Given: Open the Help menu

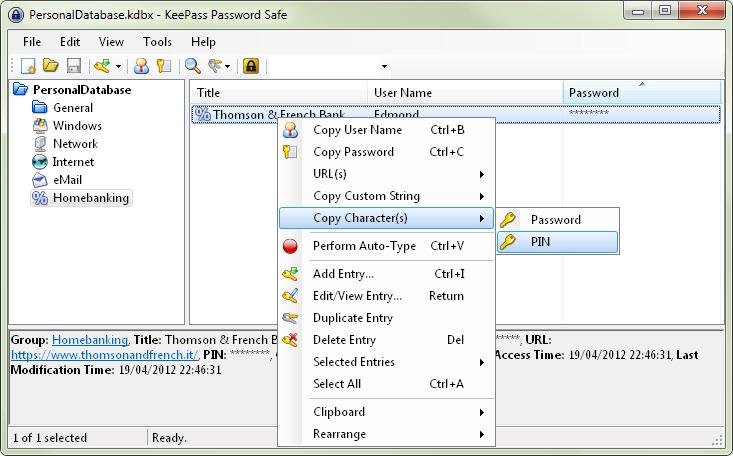Looking at the screenshot, I should point(203,42).
